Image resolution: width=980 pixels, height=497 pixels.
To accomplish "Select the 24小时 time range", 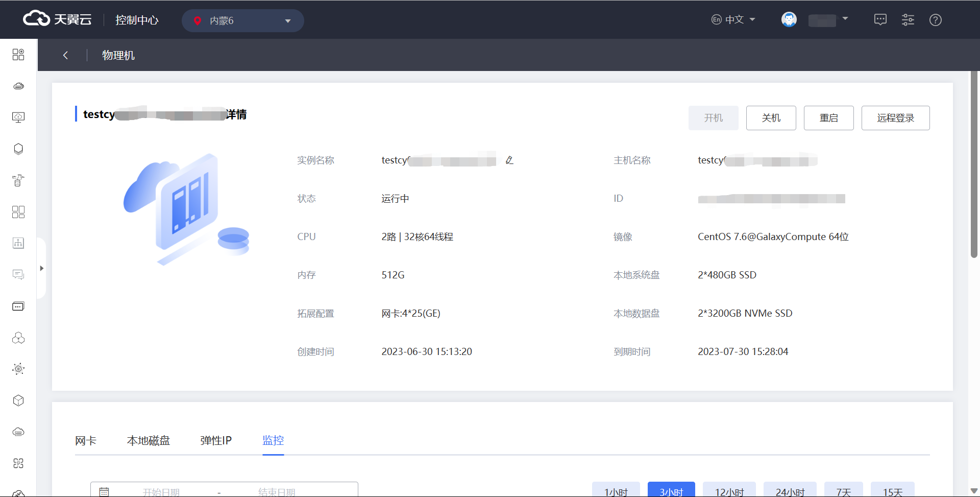I will pos(790,491).
